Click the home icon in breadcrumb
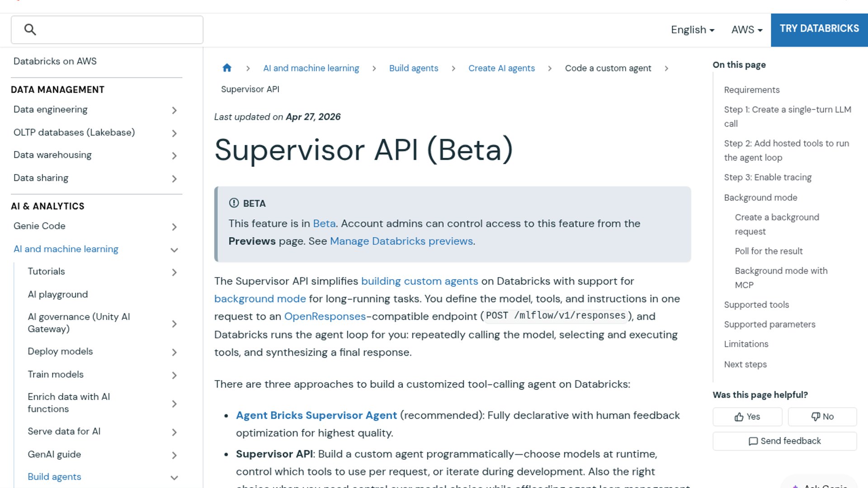 tap(227, 68)
